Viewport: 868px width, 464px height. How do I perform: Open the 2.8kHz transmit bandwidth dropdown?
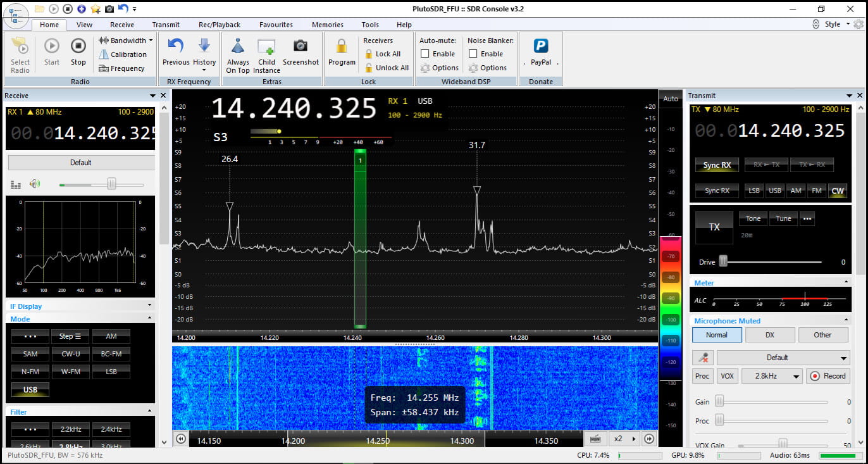(x=771, y=376)
